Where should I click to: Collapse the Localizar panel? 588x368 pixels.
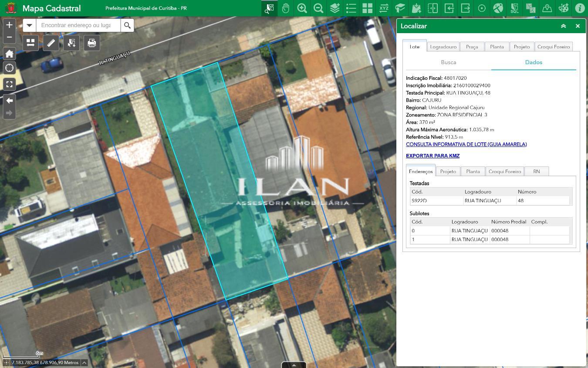point(563,26)
